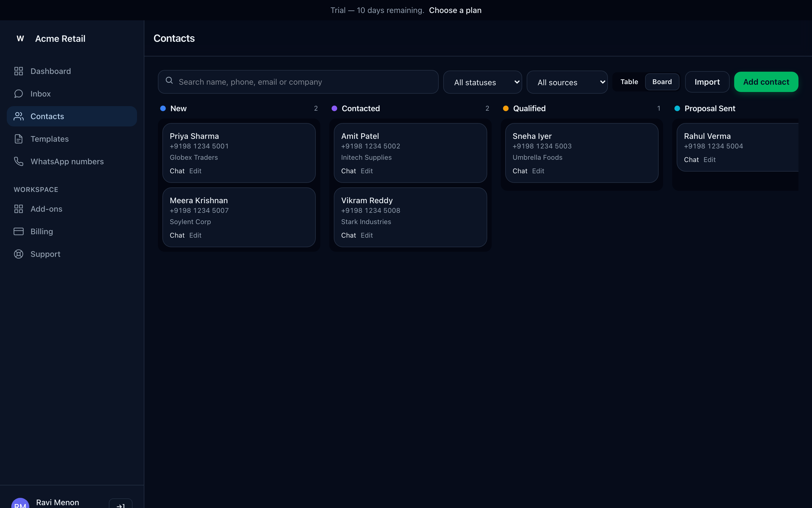Click the Choose a plan link
Screen dimensions: 812x508
(455, 10)
